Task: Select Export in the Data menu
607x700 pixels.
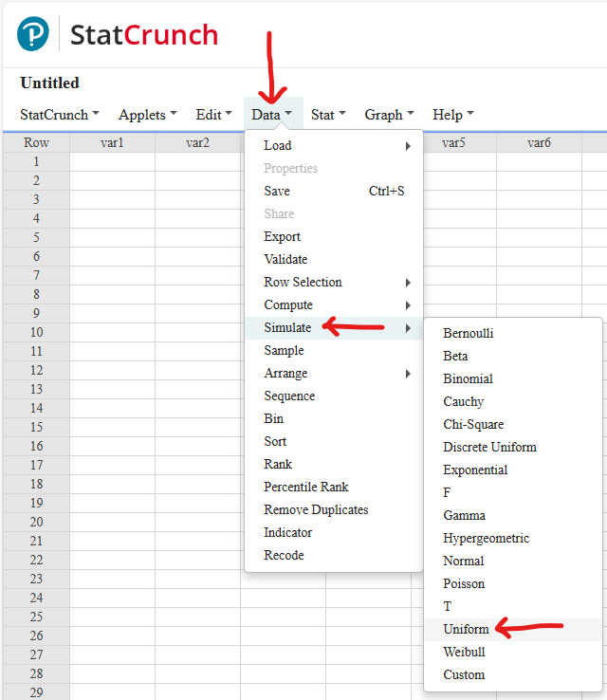Action: pos(334,236)
